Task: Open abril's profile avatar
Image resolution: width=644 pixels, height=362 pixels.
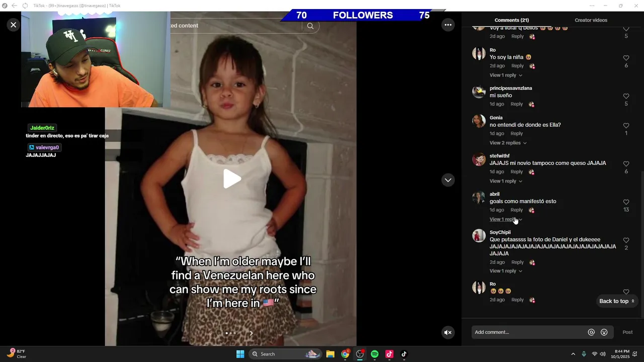Action: click(478, 198)
